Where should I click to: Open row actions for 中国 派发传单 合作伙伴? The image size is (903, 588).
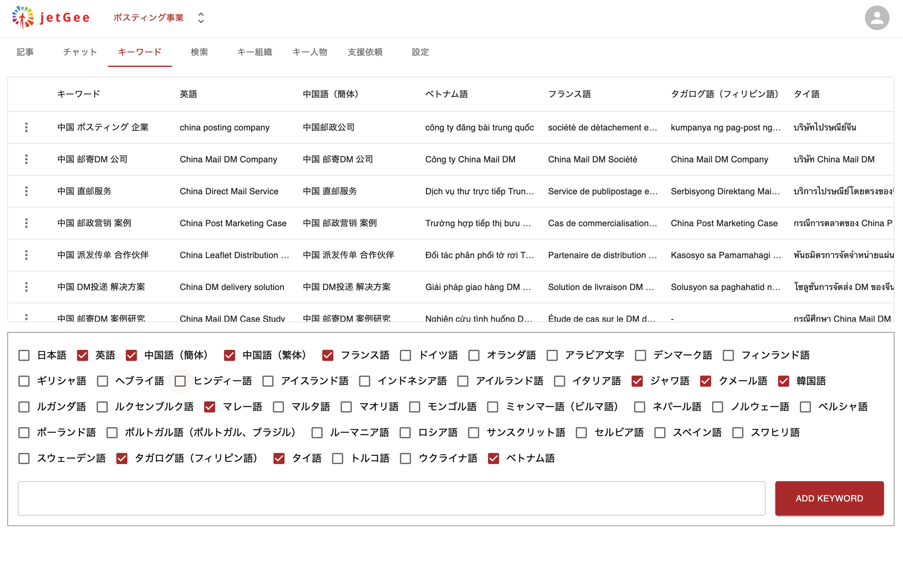point(26,255)
